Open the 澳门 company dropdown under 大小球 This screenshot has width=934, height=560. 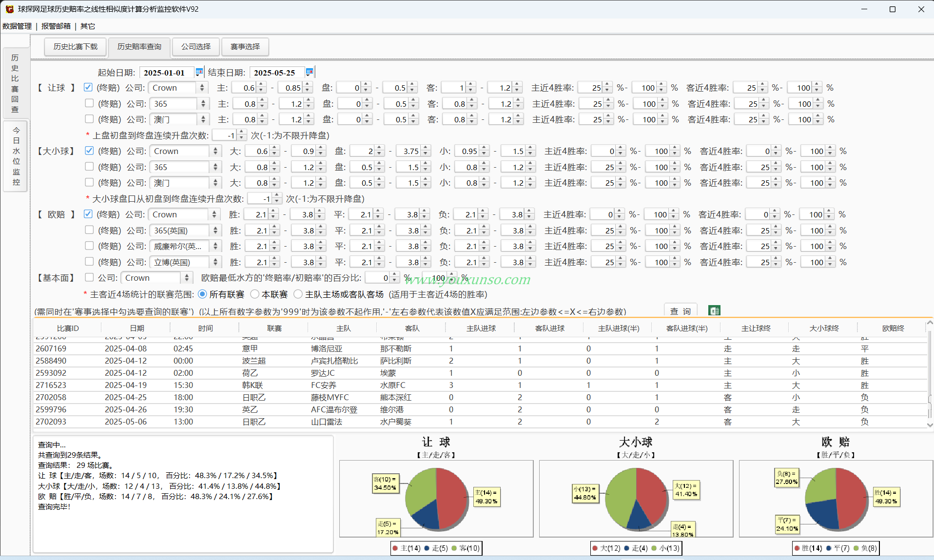(215, 183)
